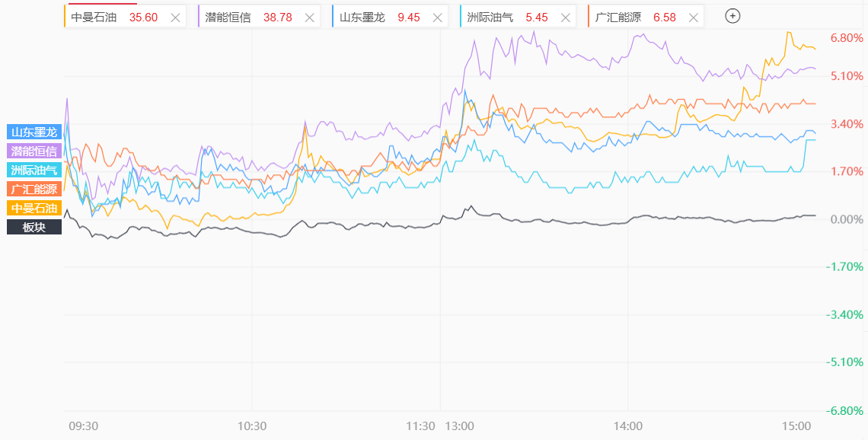This screenshot has width=868, height=440.
Task: Click the orange 广汇能源 legend label
Action: coord(34,189)
